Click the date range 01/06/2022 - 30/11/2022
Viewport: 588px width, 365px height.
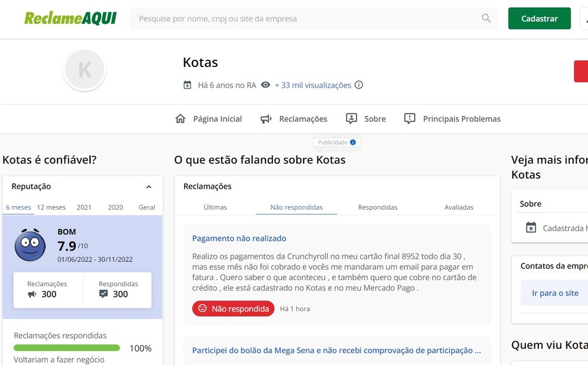coord(95,259)
